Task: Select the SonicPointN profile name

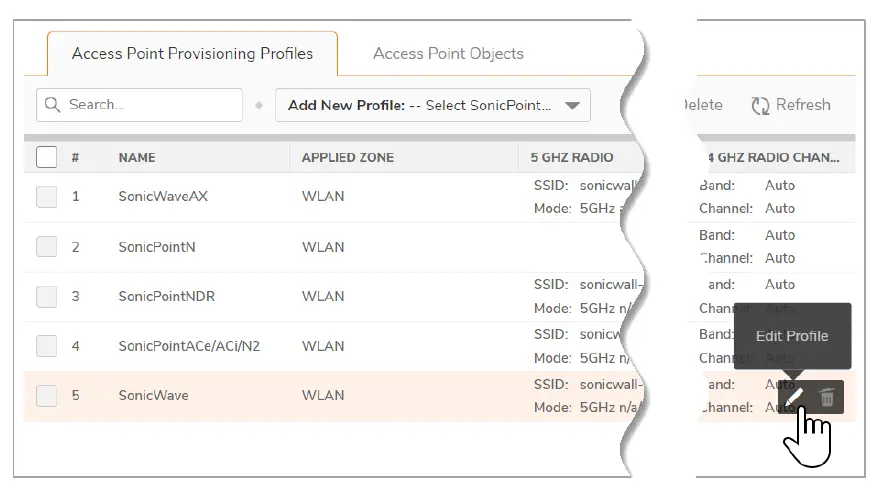Action: [157, 247]
